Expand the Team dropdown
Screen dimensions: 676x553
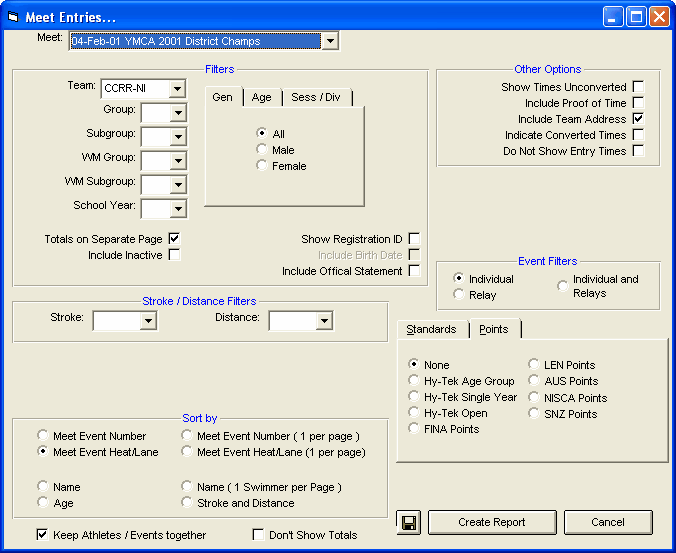click(177, 89)
